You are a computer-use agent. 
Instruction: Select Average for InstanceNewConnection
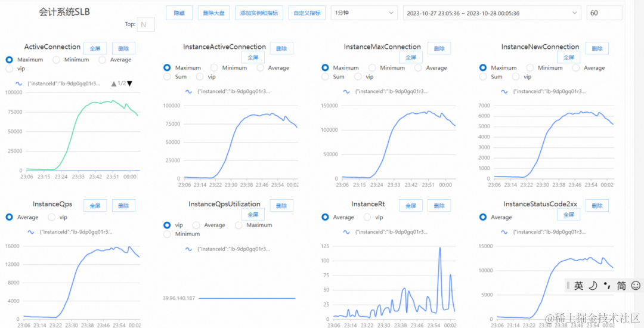tap(576, 67)
